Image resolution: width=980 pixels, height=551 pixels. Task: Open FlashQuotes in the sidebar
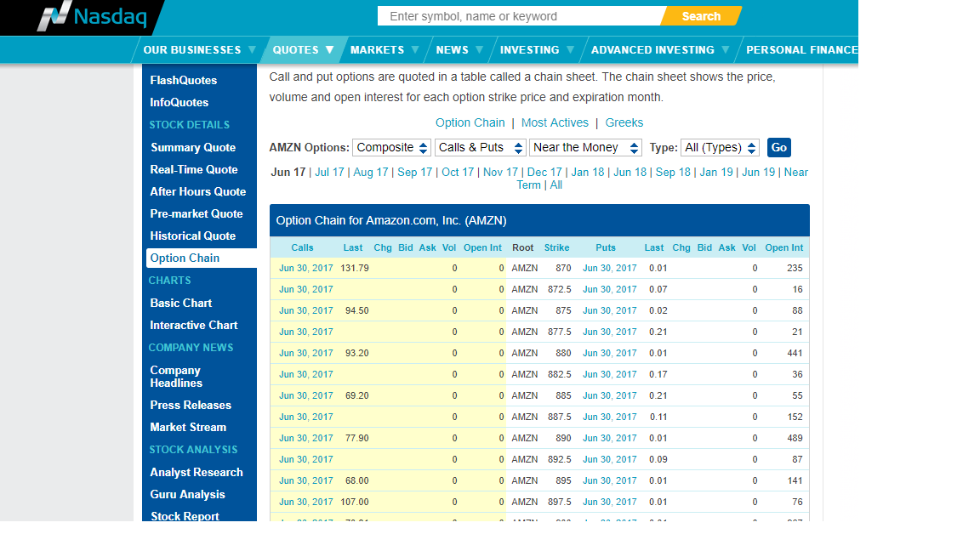click(183, 81)
